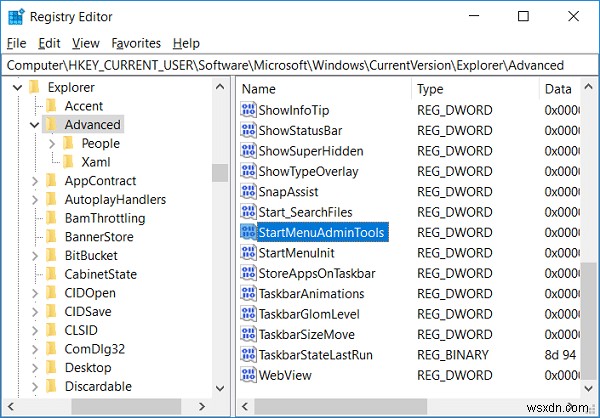Select the WebView value name
Viewport: 600px width, 418px height.
[x=285, y=375]
